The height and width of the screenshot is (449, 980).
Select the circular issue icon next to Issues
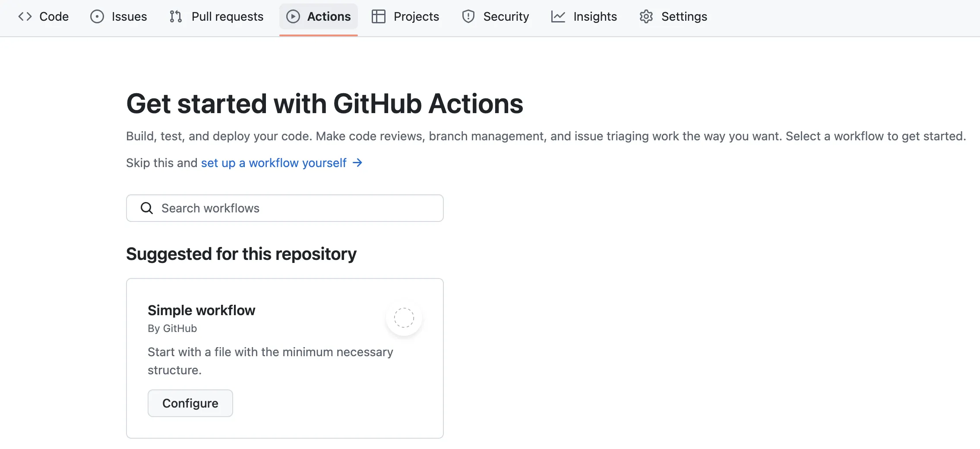97,16
